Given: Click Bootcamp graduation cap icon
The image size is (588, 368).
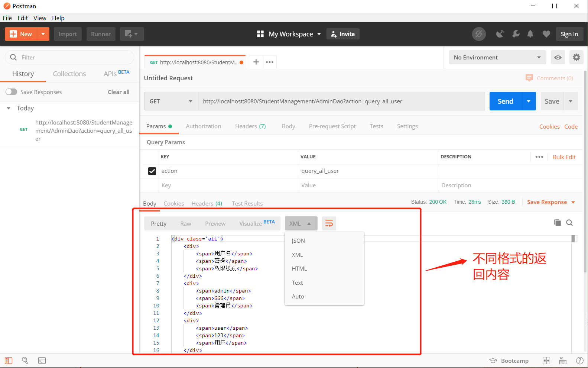Looking at the screenshot, I should tap(493, 361).
